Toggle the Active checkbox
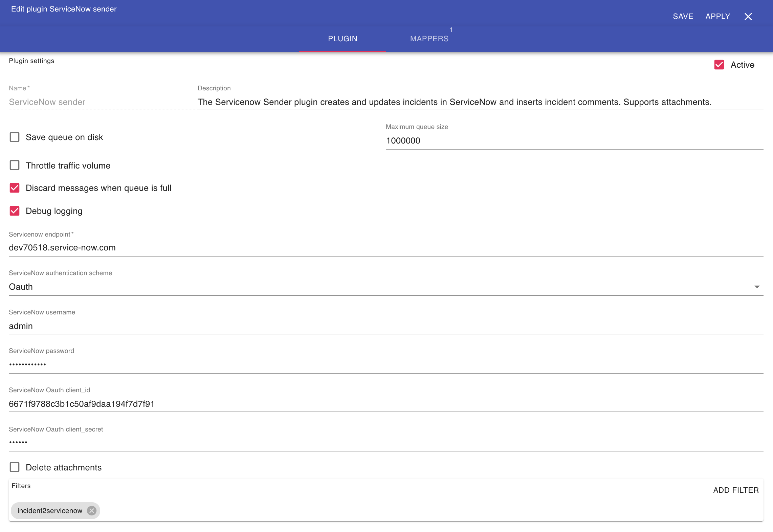Image resolution: width=773 pixels, height=532 pixels. 719,65
